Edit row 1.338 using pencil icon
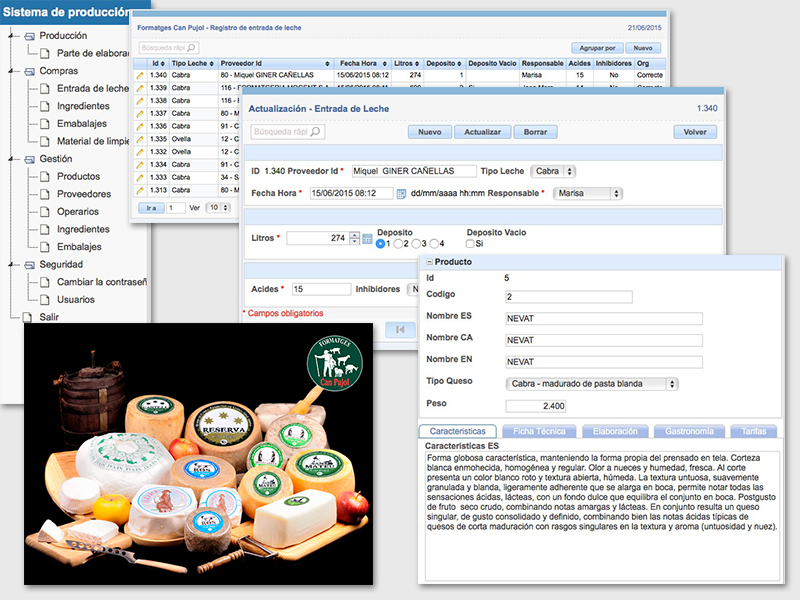 tap(140, 101)
